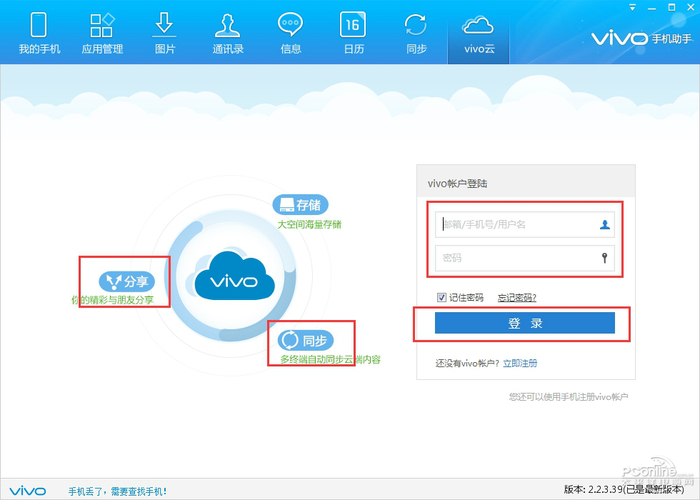Focus the 密码 password field

525,258
